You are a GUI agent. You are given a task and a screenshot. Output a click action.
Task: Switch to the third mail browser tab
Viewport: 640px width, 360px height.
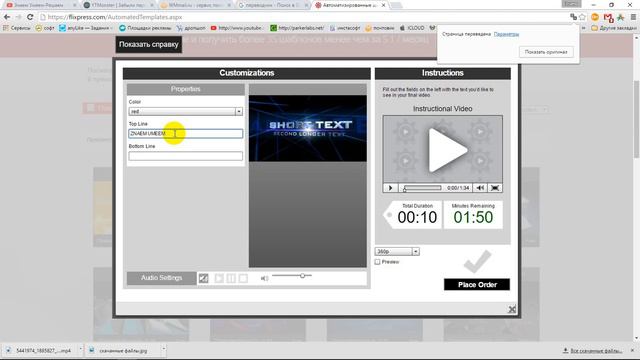pos(195,5)
